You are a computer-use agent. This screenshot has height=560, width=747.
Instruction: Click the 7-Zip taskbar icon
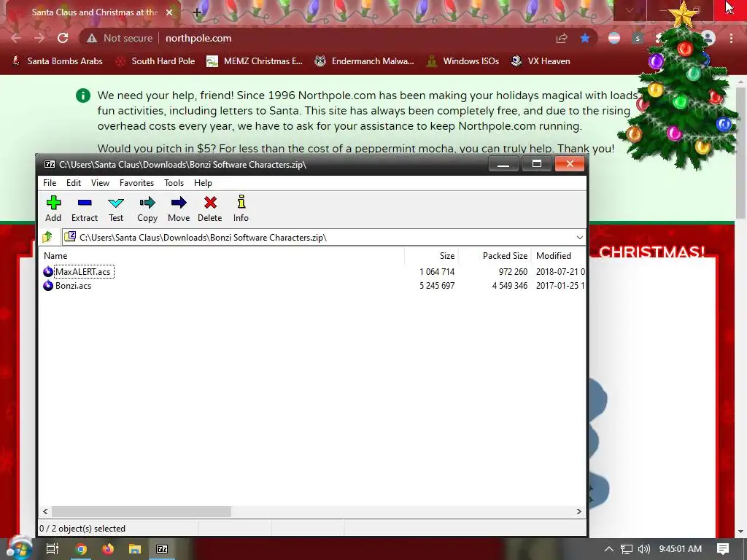162,549
